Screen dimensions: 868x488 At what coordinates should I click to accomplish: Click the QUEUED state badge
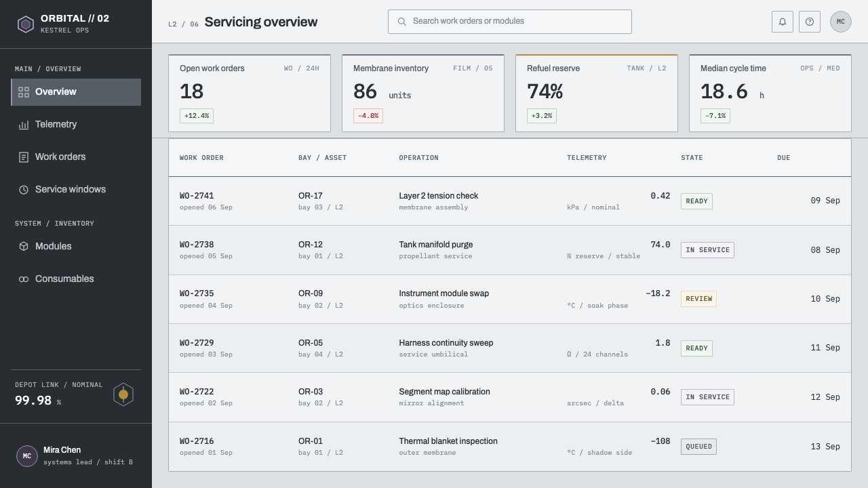[698, 447]
